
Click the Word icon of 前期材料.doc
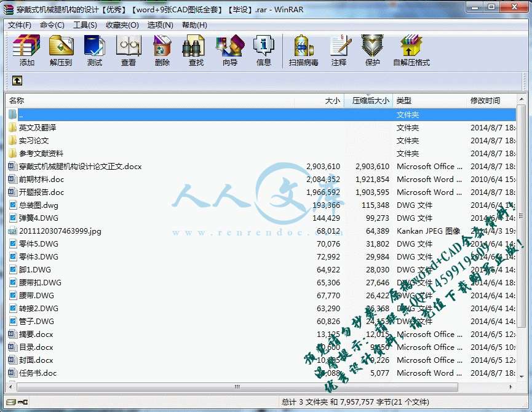tap(12, 180)
